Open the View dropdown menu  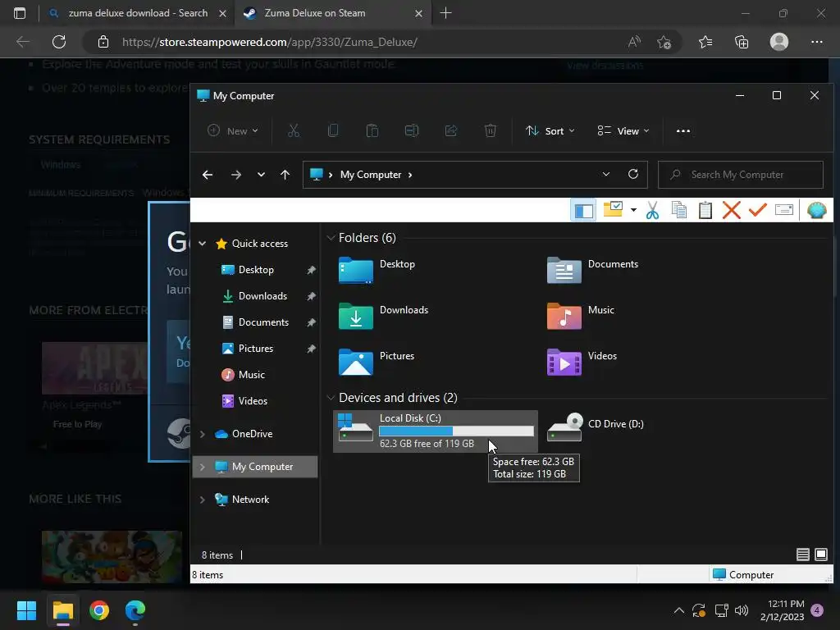[x=623, y=130]
